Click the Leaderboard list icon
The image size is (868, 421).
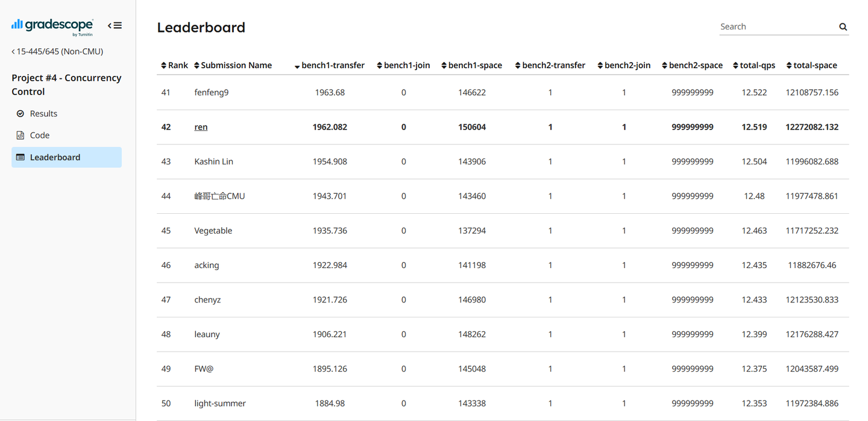[x=20, y=157]
